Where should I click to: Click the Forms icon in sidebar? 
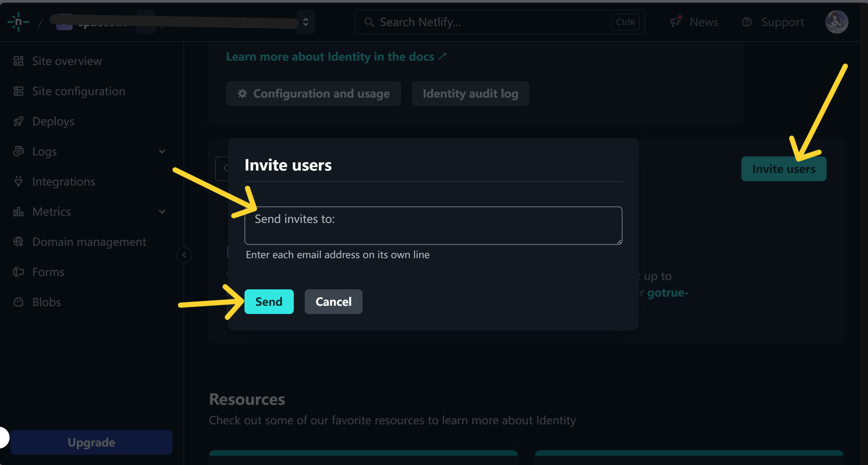(18, 272)
